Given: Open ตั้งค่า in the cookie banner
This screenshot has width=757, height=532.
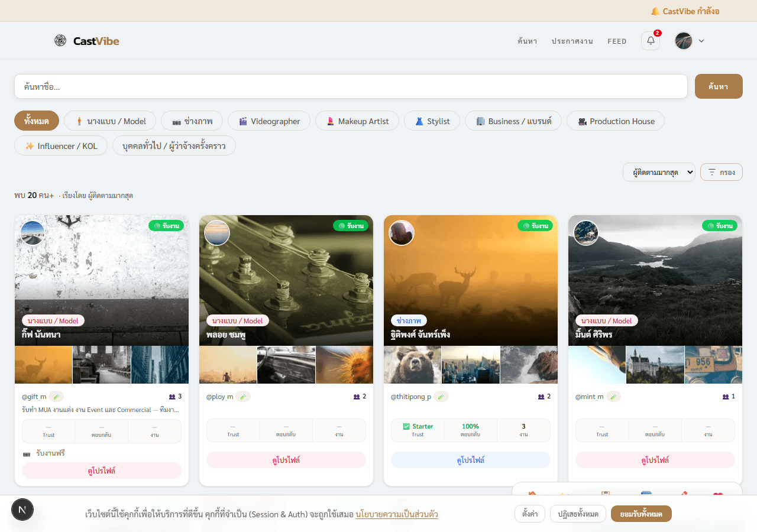Looking at the screenshot, I should [x=530, y=514].
